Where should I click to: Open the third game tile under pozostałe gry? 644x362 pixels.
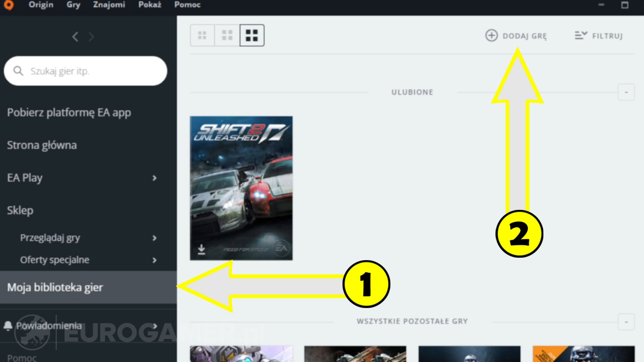pyautogui.click(x=470, y=354)
